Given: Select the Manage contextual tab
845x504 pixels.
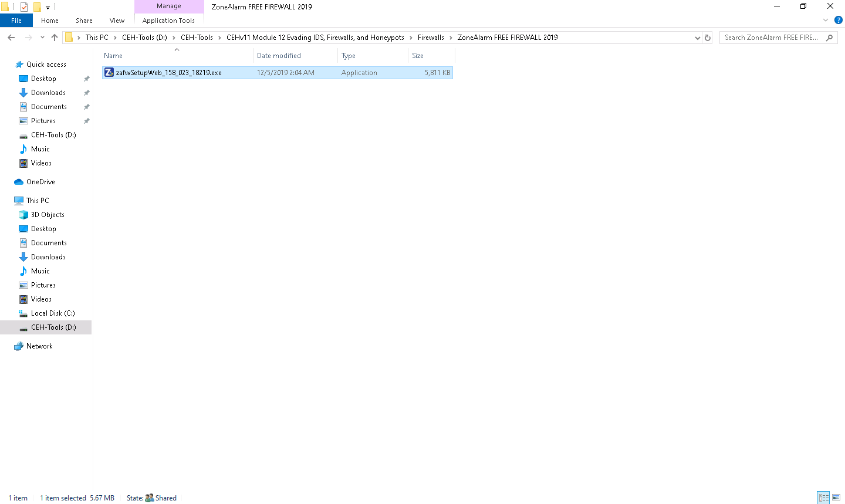Looking at the screenshot, I should (x=169, y=6).
